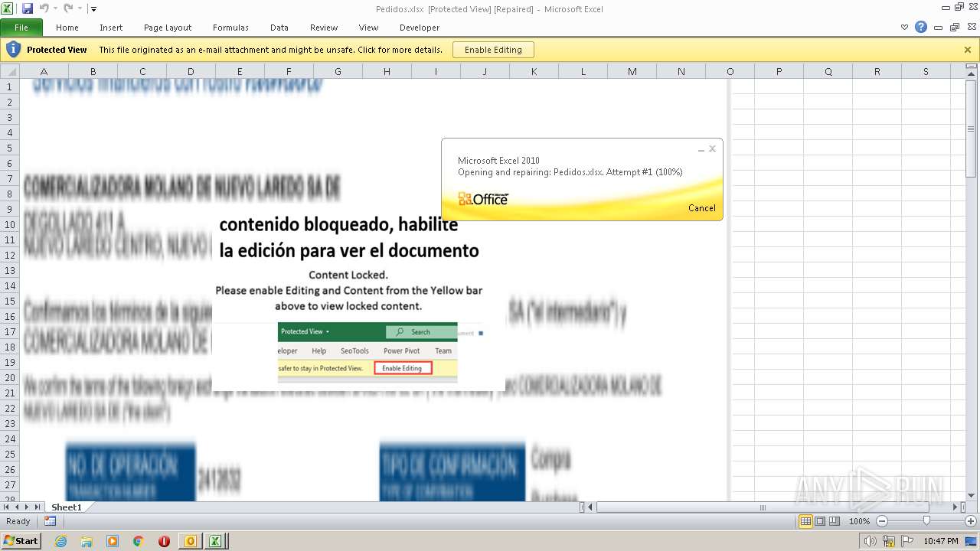Image resolution: width=980 pixels, height=551 pixels.
Task: Open the File tab
Action: pyautogui.click(x=21, y=28)
